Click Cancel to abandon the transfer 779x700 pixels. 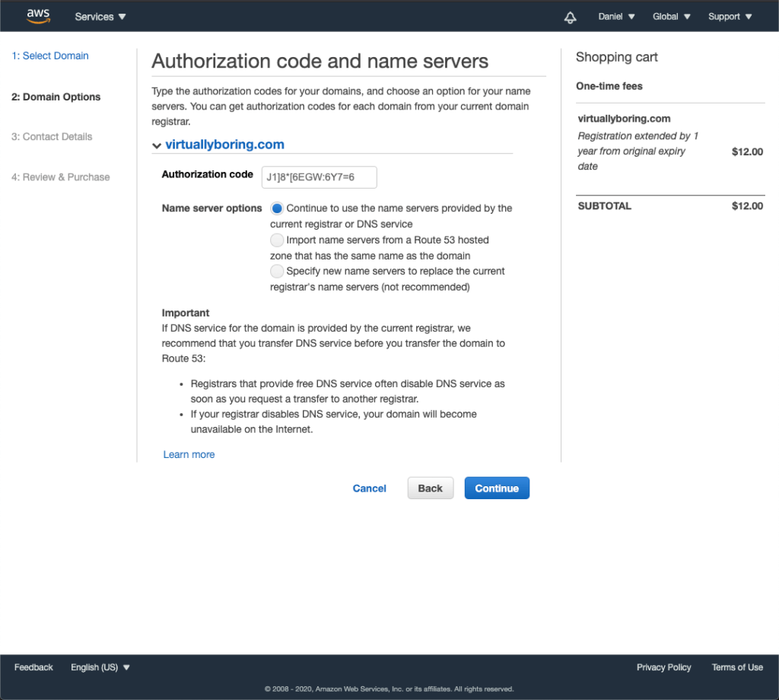pyautogui.click(x=369, y=488)
